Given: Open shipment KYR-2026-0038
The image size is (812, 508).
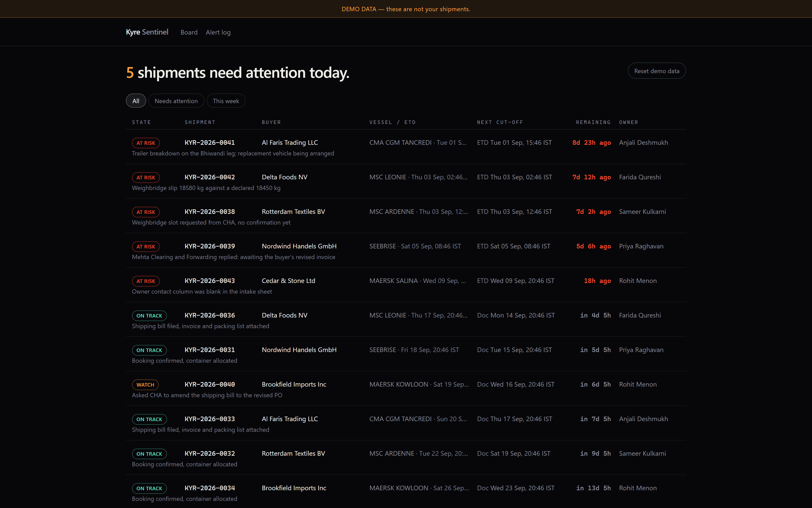Looking at the screenshot, I should [x=210, y=212].
